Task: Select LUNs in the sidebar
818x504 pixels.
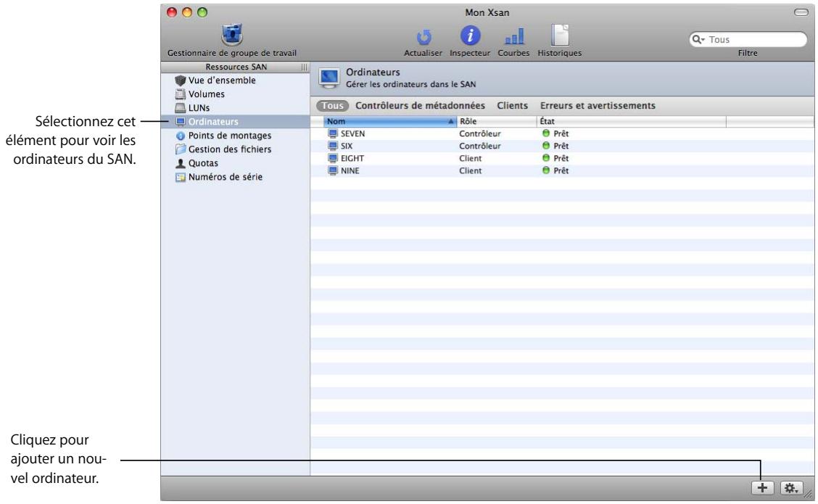Action: click(199, 108)
